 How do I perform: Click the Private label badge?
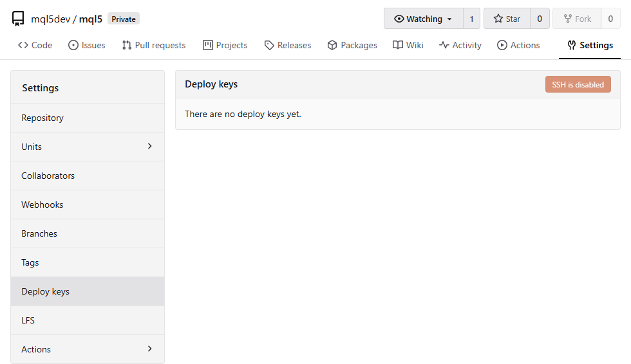click(124, 19)
